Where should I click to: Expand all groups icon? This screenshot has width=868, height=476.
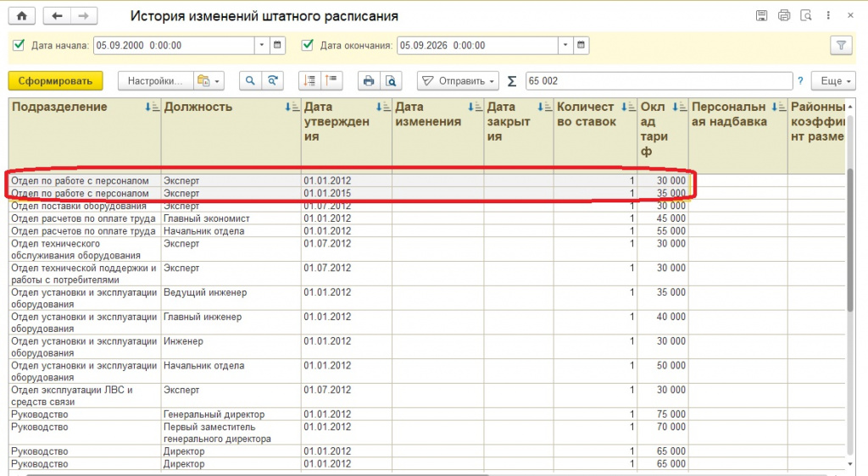309,80
